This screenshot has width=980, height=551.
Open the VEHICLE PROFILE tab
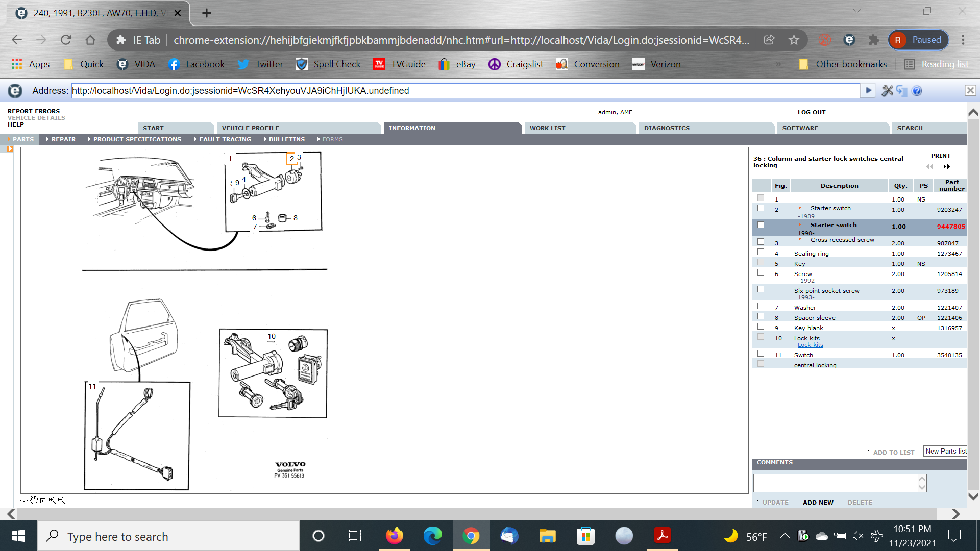click(250, 128)
